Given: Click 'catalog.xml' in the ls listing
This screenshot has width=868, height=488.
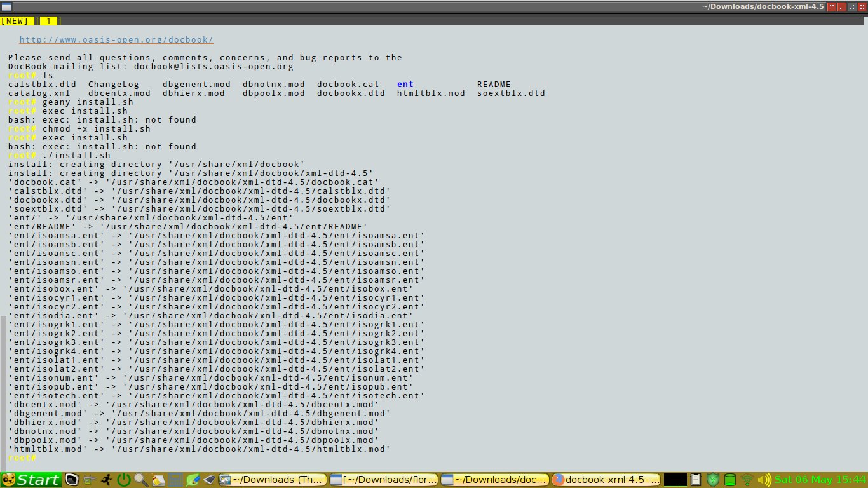Looking at the screenshot, I should tap(39, 93).
